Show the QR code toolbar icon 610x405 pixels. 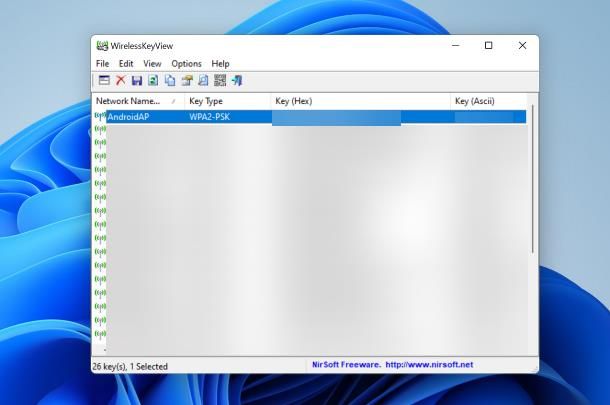[x=220, y=80]
